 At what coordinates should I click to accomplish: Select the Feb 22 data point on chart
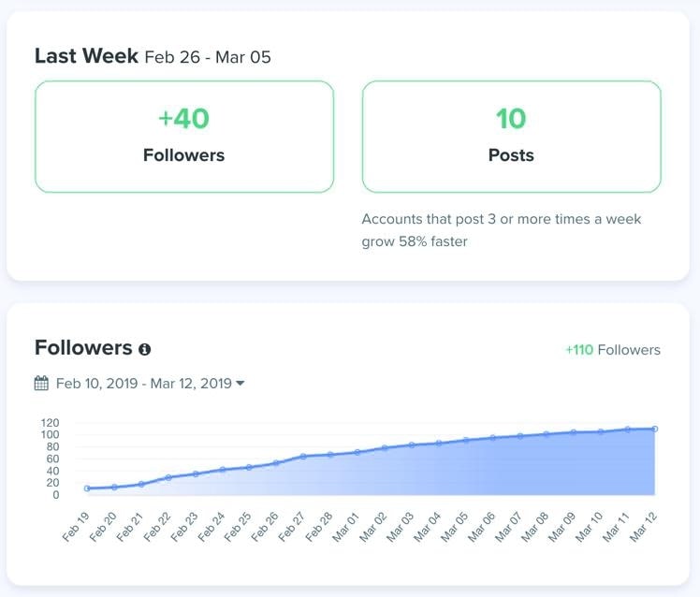point(168,477)
